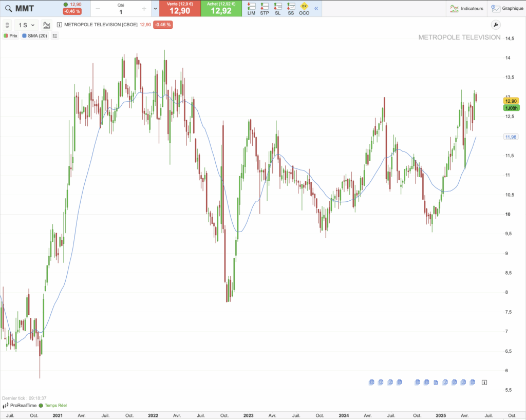Click the bold 10 price axis label

click(508, 214)
